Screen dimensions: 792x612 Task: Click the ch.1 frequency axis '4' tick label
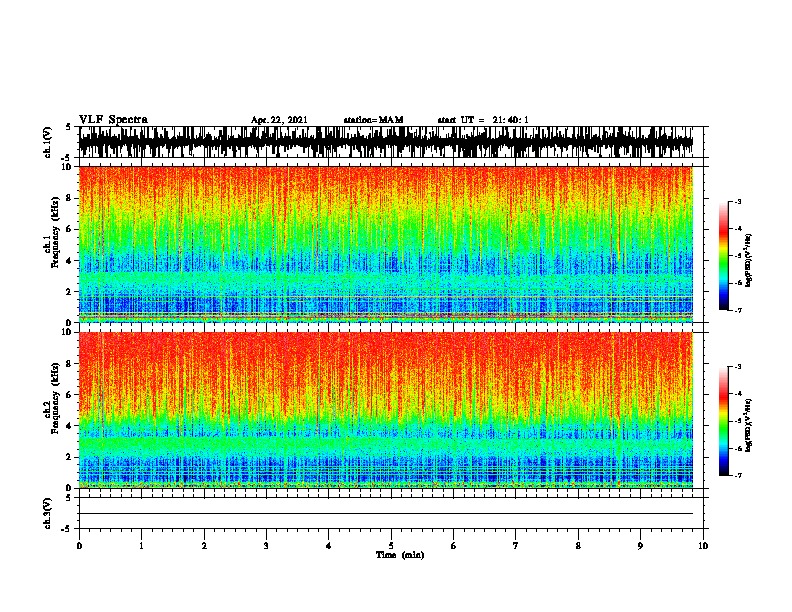tap(71, 261)
